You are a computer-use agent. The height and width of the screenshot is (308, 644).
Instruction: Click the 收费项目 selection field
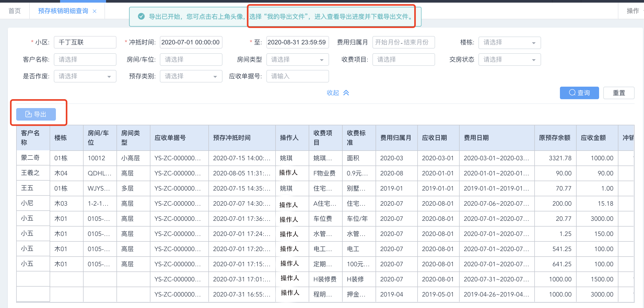click(403, 60)
